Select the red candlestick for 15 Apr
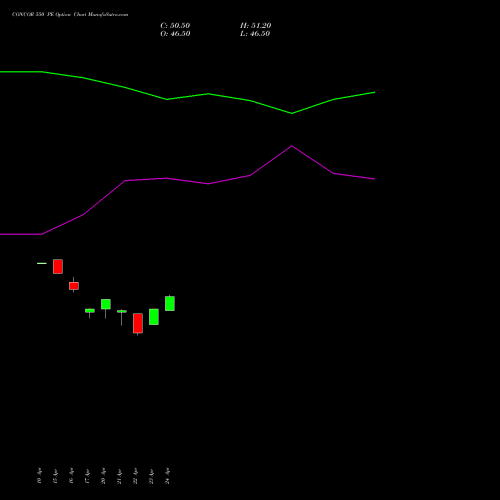The width and height of the screenshot is (500, 500). (x=58, y=266)
